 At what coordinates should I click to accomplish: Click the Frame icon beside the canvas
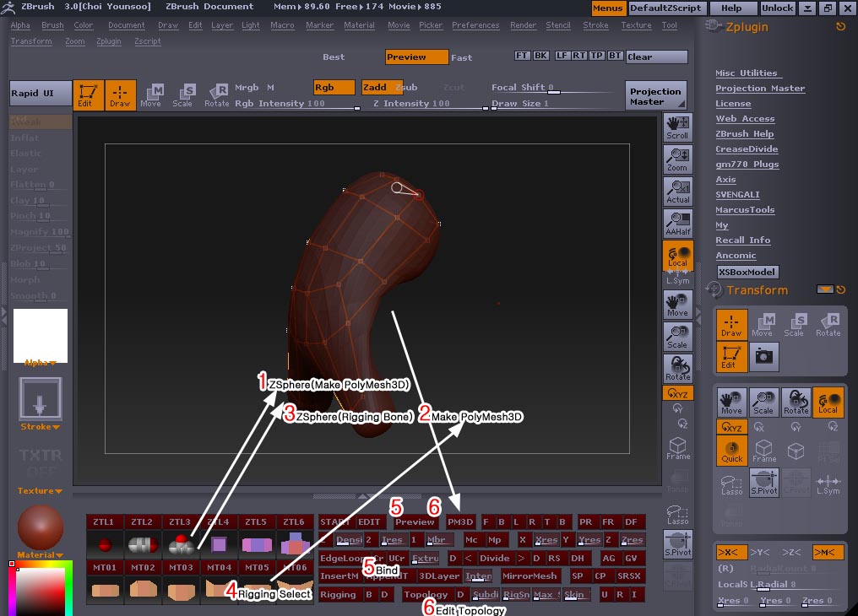point(677,448)
